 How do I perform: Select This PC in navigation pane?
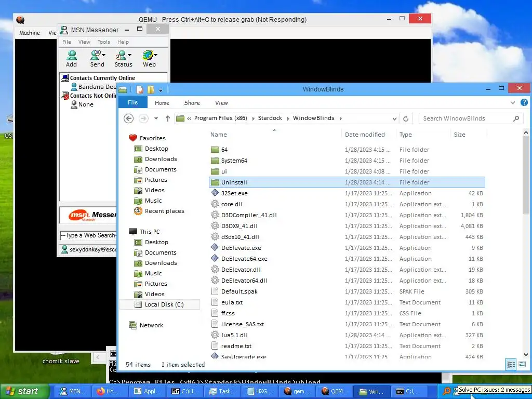(x=149, y=231)
